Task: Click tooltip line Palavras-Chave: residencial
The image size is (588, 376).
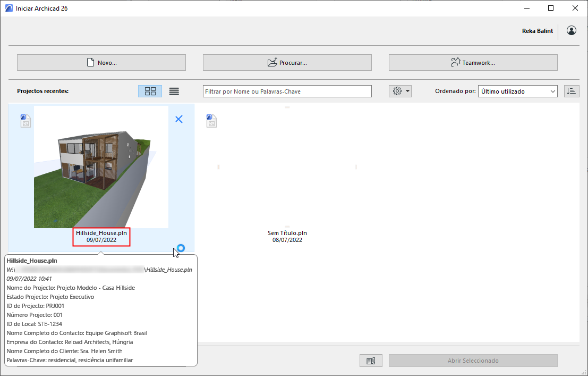Action: coord(70,360)
